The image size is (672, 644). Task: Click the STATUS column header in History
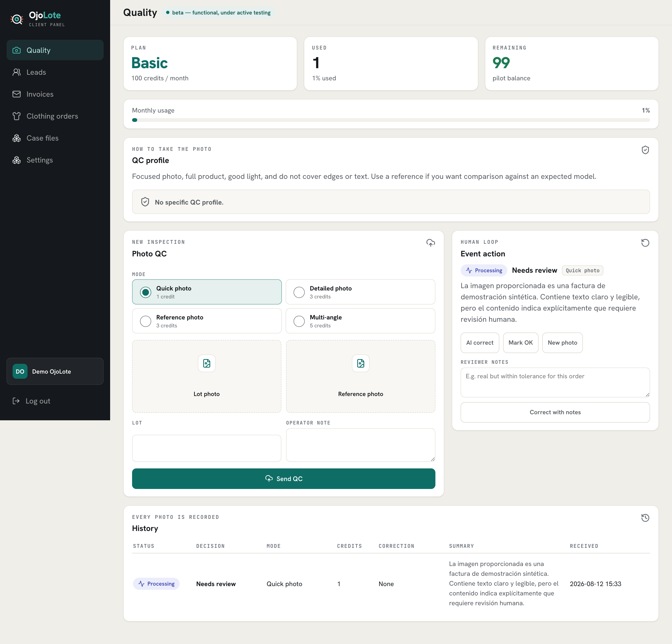144,546
